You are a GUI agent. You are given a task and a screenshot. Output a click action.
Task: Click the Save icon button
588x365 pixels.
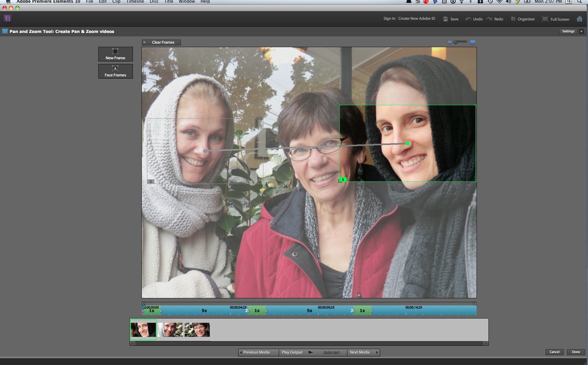(446, 19)
